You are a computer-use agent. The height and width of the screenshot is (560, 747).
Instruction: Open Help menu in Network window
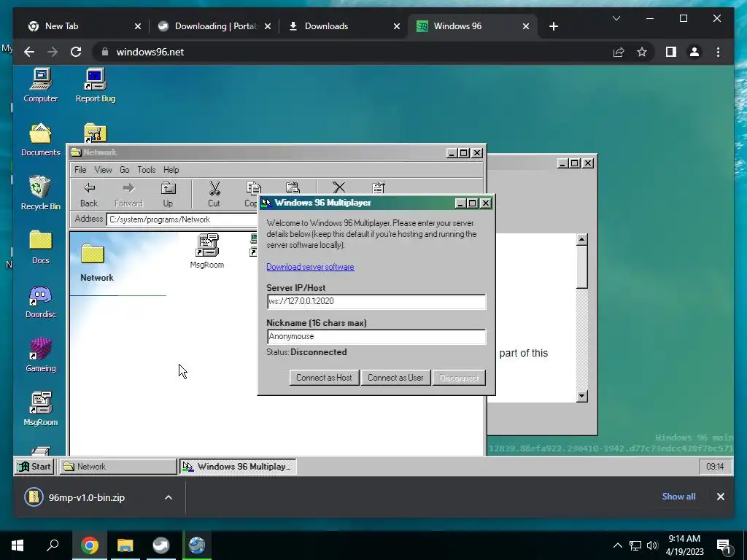(x=171, y=170)
